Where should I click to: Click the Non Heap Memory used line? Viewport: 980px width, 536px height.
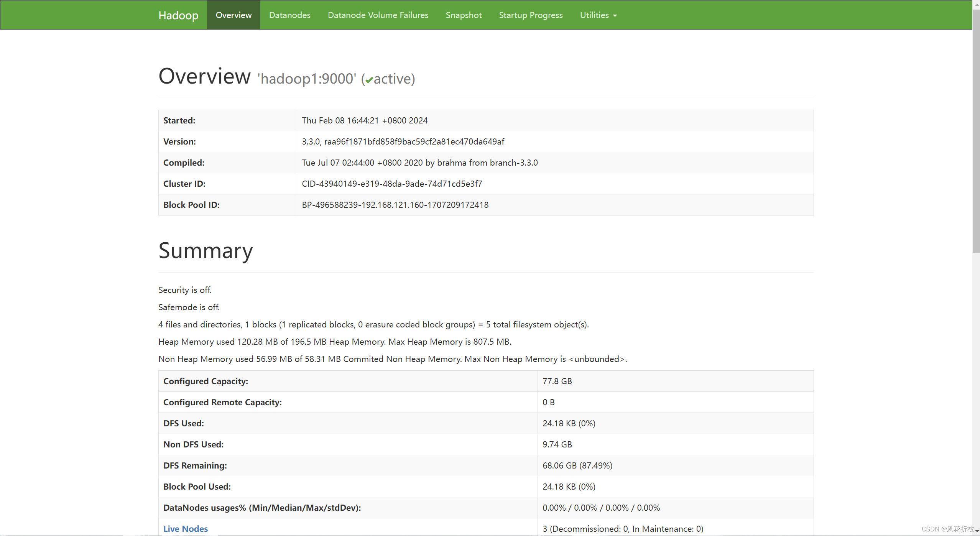(x=393, y=359)
